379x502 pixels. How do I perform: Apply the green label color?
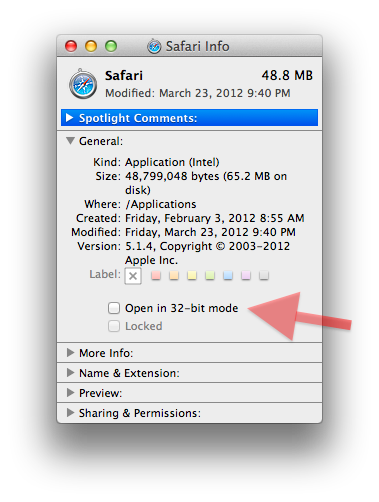click(x=210, y=275)
